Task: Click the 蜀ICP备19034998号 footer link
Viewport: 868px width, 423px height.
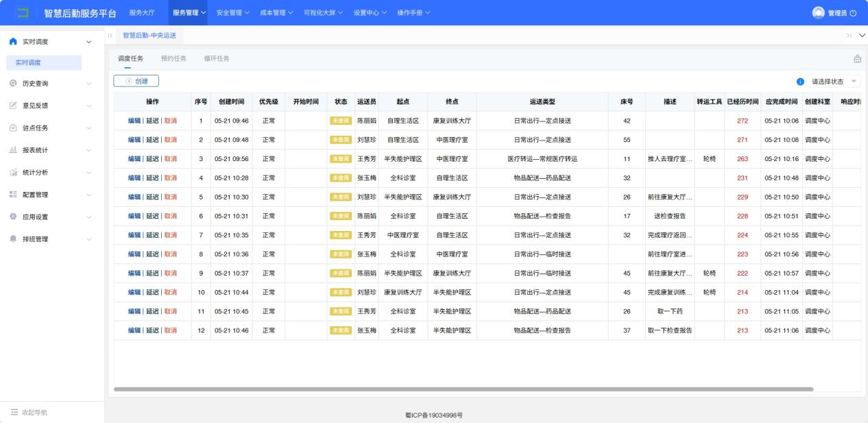Action: 433,415
